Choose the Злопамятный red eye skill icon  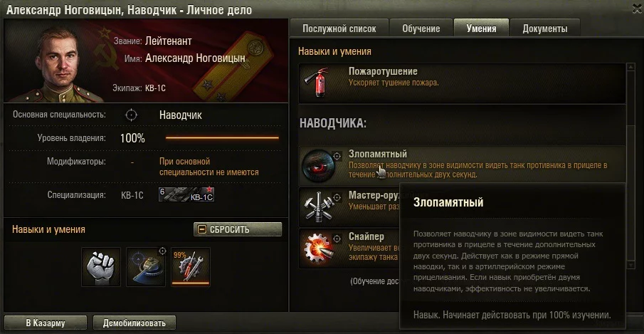317,166
